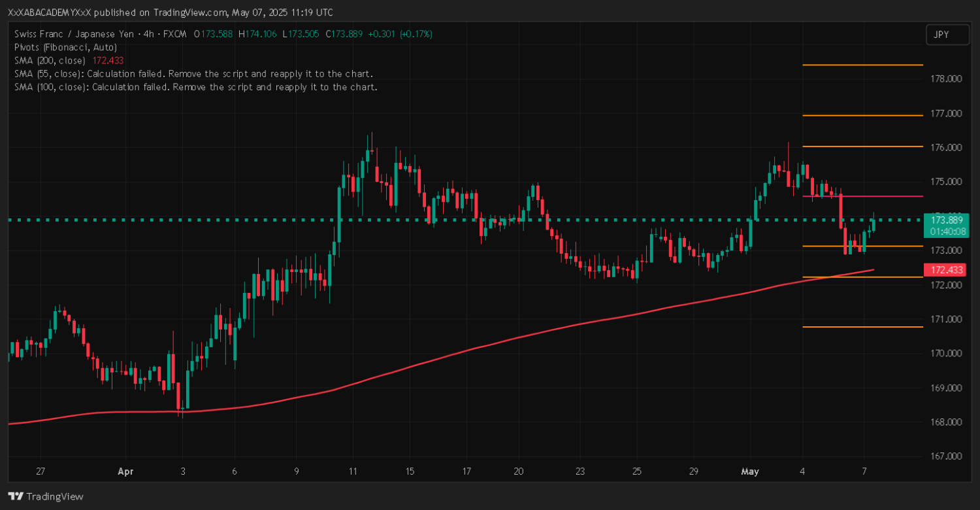
Task: Click the lowest orange pivot line near 170.8
Action: pyautogui.click(x=862, y=326)
